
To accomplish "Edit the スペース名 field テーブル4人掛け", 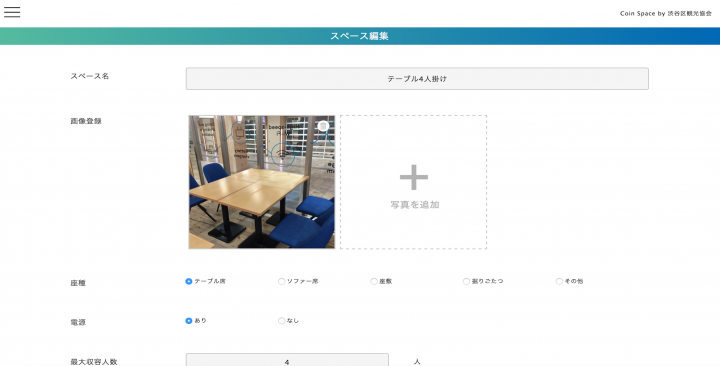I will point(417,79).
